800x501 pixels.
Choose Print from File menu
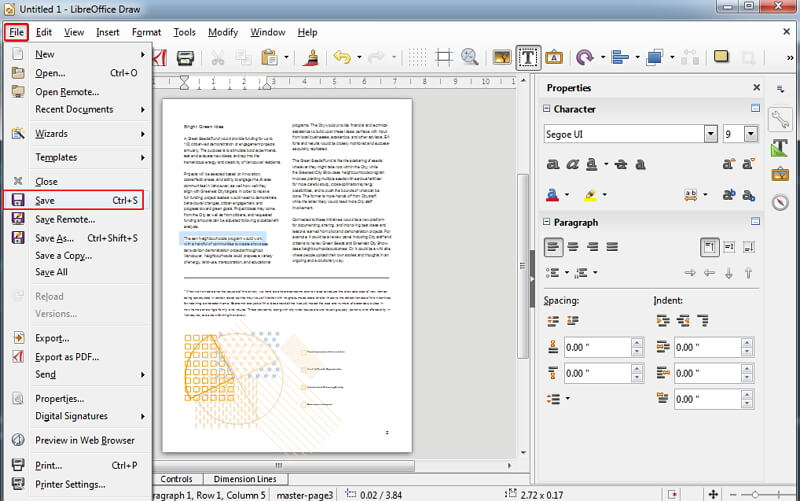[x=77, y=465]
